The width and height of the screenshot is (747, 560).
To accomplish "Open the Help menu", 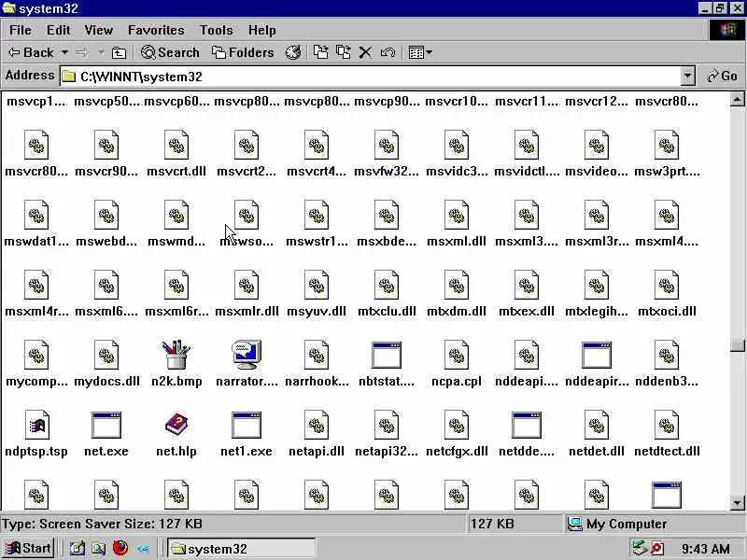I will pyautogui.click(x=261, y=30).
